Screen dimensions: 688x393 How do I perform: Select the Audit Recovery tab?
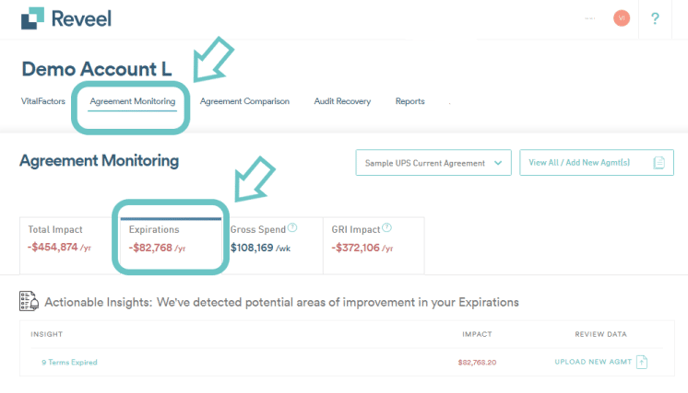pos(342,101)
